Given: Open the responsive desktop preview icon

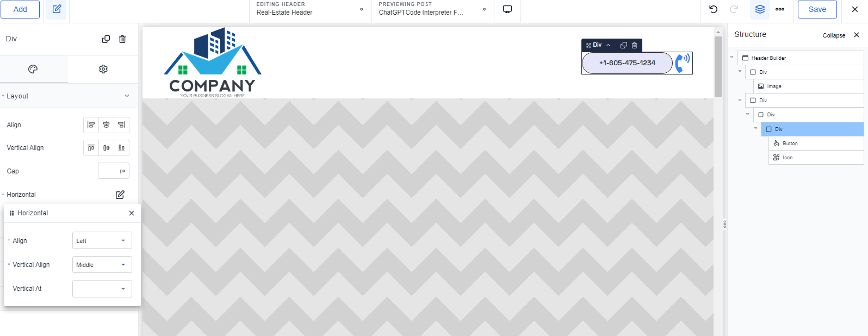Looking at the screenshot, I should tap(507, 9).
